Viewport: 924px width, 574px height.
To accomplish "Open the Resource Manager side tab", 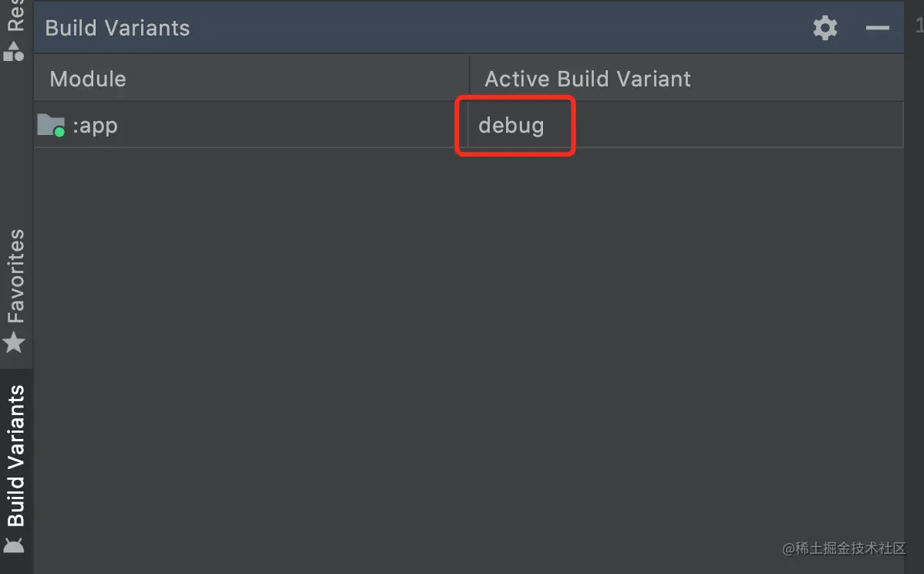I will pos(15,15).
